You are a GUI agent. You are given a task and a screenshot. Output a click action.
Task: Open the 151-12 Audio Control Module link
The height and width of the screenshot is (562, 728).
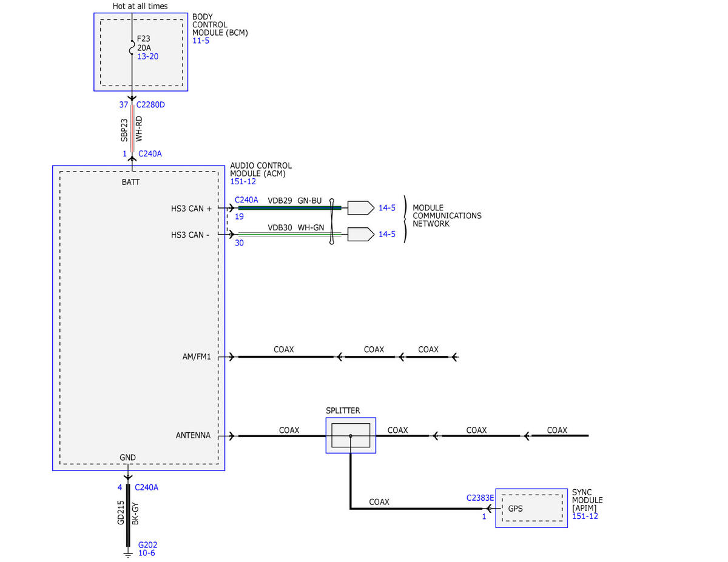click(243, 181)
